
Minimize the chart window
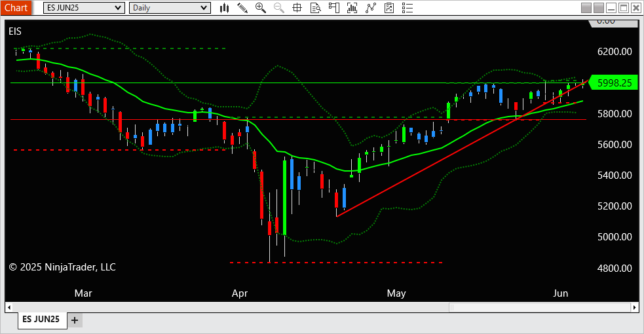click(611, 8)
